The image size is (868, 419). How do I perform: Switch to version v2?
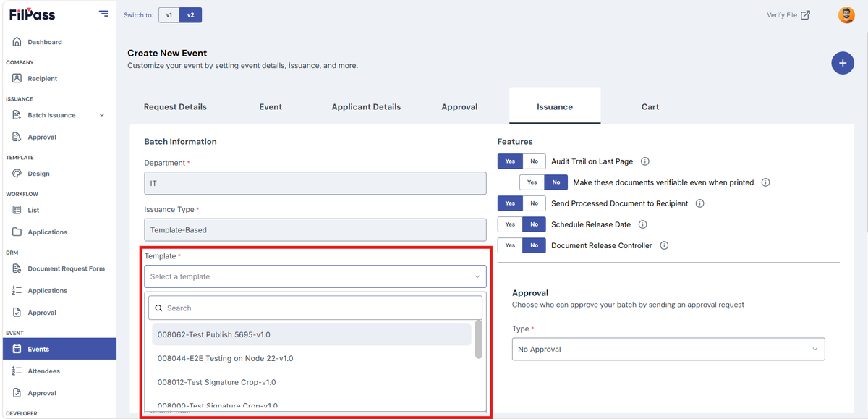pos(190,14)
